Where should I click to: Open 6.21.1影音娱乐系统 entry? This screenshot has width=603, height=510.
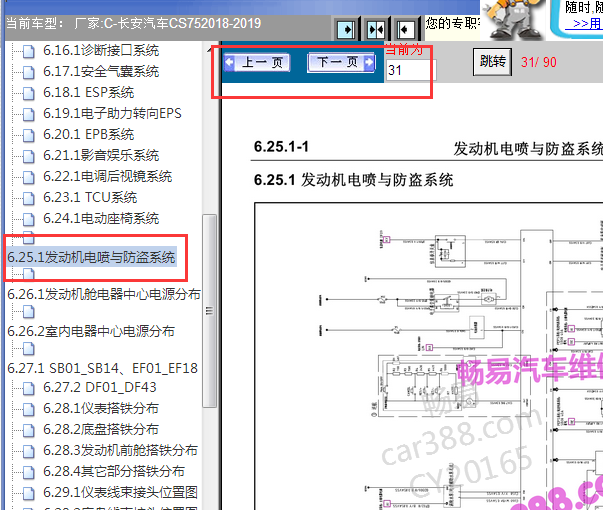101,155
